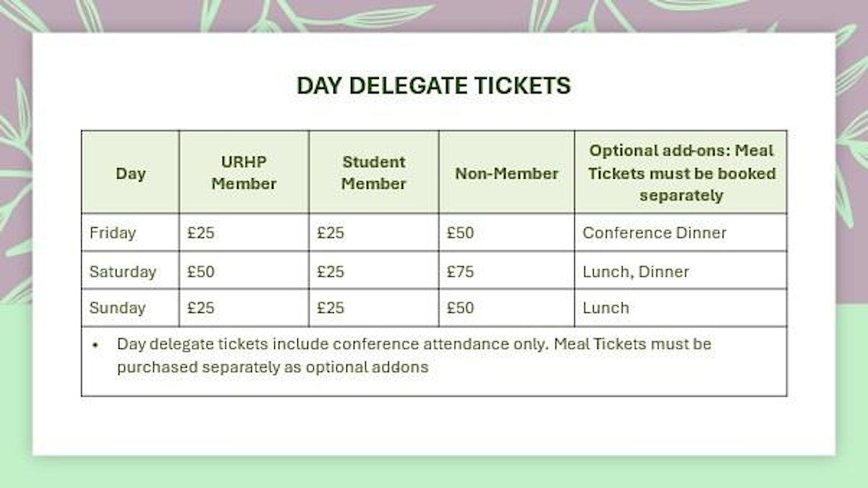Click Sunday's Student Member £25 price
868x488 pixels.
331,308
